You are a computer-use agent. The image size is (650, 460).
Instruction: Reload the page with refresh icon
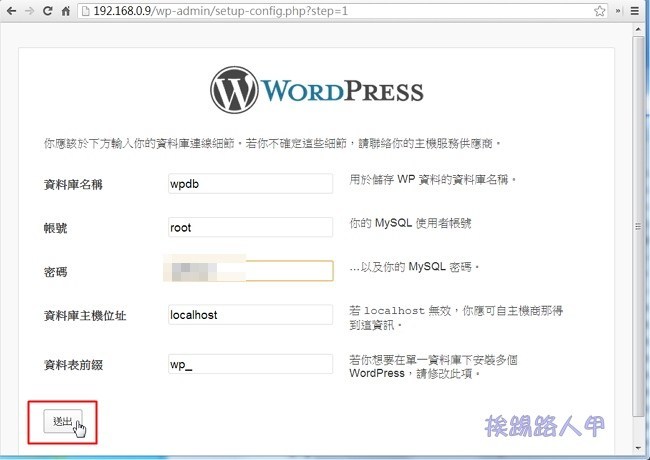click(x=48, y=11)
